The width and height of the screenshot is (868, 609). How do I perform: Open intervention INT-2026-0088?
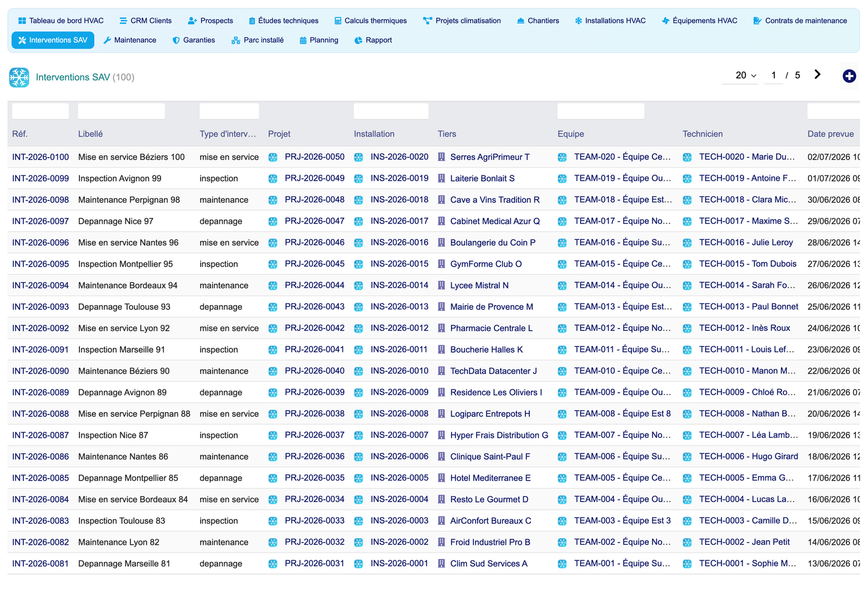click(40, 414)
